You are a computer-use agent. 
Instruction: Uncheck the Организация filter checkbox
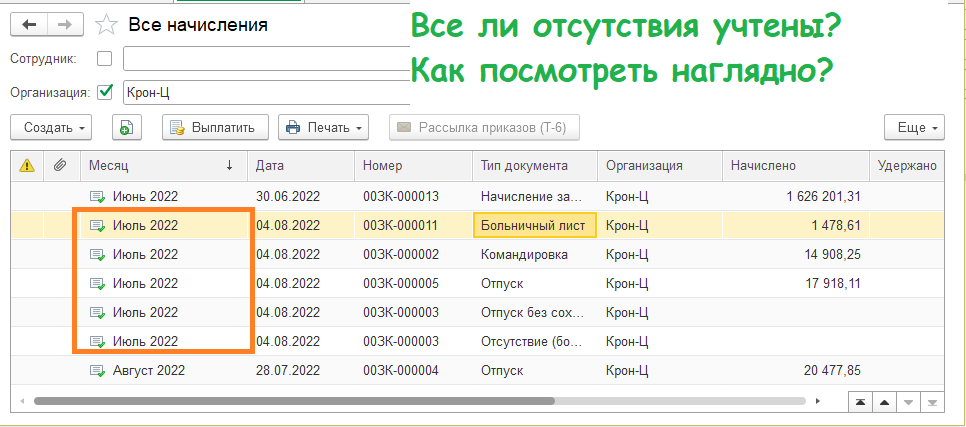pos(105,92)
